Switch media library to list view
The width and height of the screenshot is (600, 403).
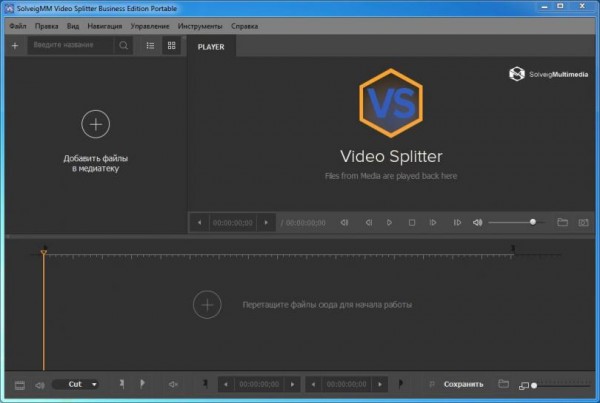pyautogui.click(x=150, y=46)
